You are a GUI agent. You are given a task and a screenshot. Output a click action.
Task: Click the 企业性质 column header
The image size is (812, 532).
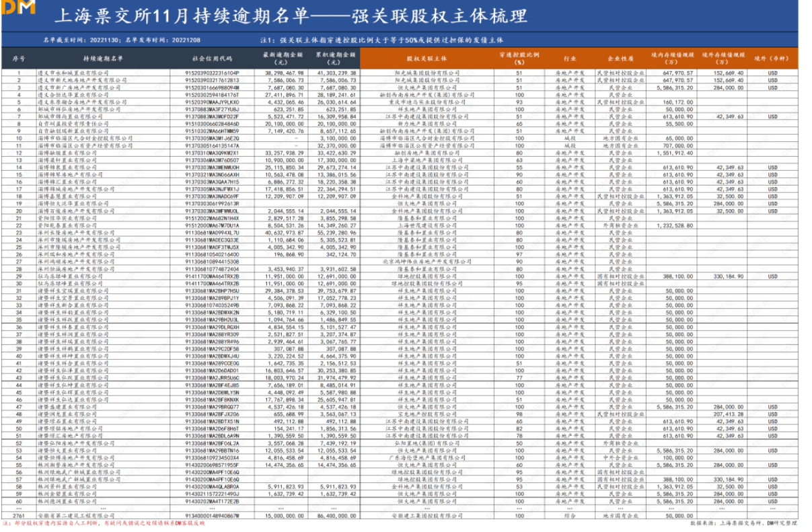point(620,59)
